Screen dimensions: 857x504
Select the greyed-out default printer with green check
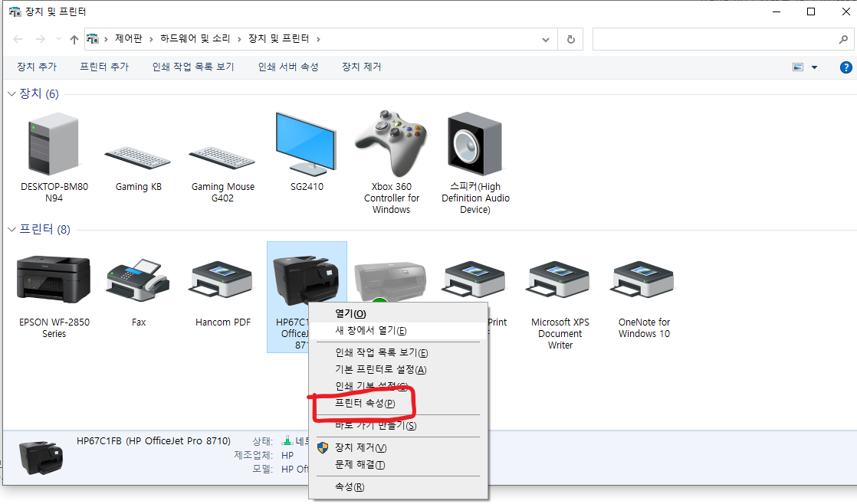[390, 280]
